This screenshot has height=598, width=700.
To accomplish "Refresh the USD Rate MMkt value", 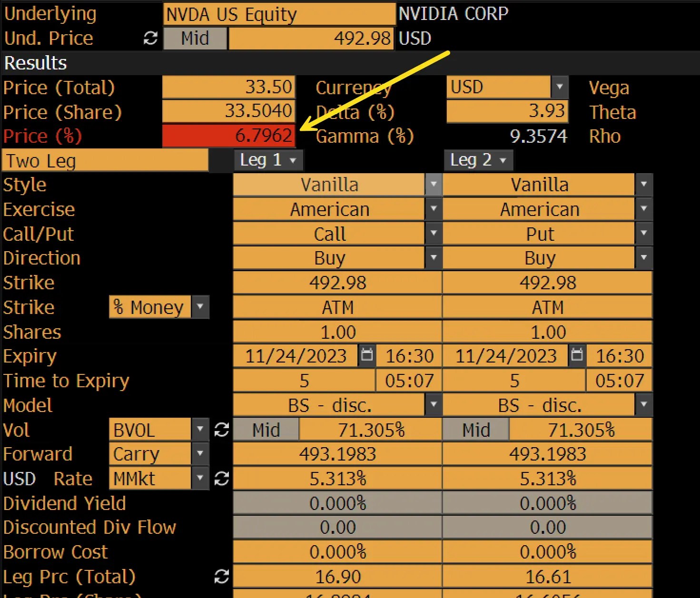I will tap(221, 479).
